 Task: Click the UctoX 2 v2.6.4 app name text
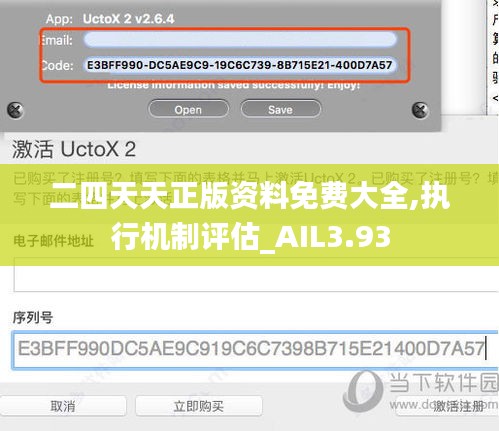pyautogui.click(x=128, y=19)
